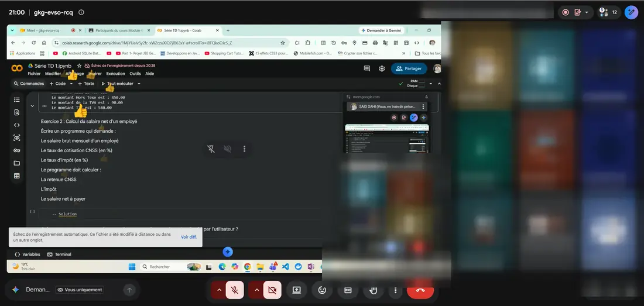Viewport: 644px width, 306px height.
Task: Star the Série TD 1.ipynb notebook
Action: click(x=79, y=66)
